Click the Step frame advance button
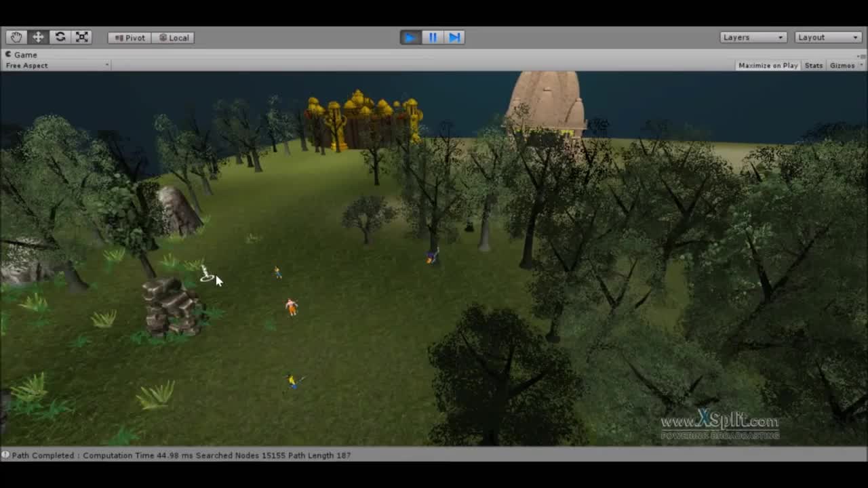 pyautogui.click(x=454, y=37)
